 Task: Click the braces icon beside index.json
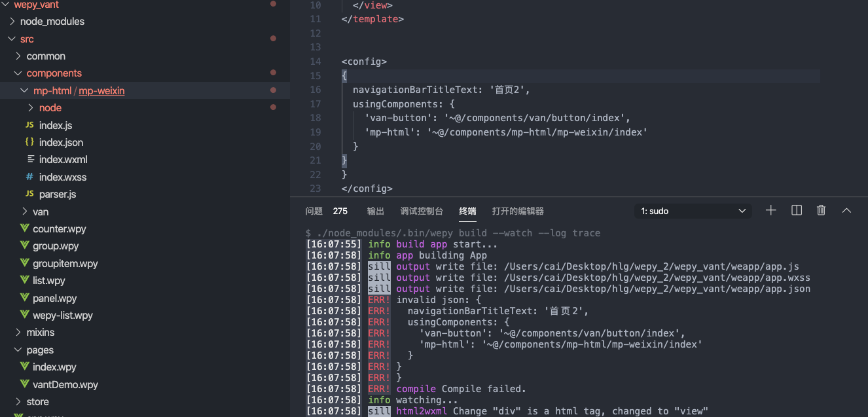pos(29,142)
